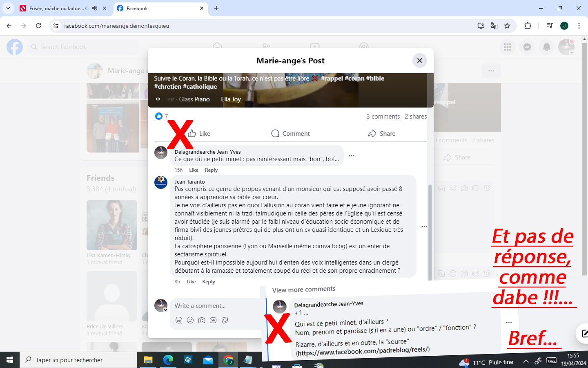
Task: Attach a photo to the comment
Action: coord(202,320)
